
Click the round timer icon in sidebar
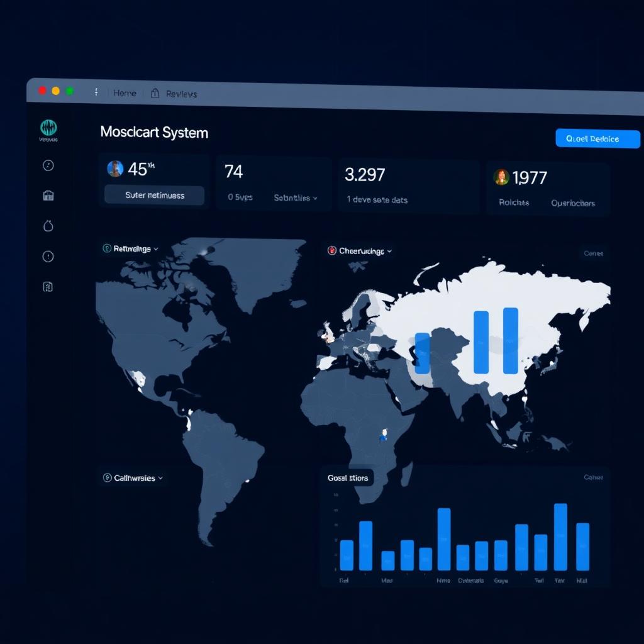click(48, 226)
